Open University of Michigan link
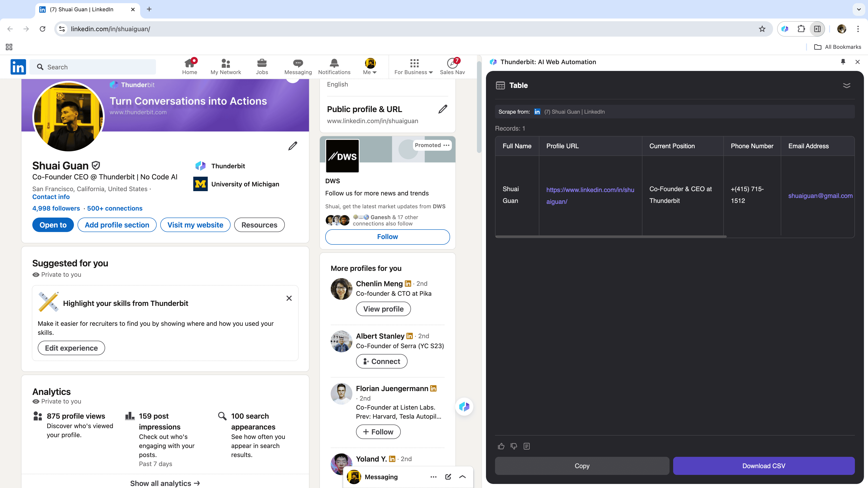This screenshot has height=488, width=868. (236, 184)
